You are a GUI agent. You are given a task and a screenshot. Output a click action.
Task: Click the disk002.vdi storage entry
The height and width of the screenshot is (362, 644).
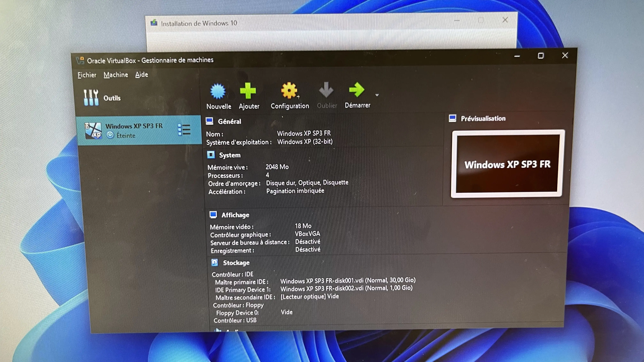[346, 288]
